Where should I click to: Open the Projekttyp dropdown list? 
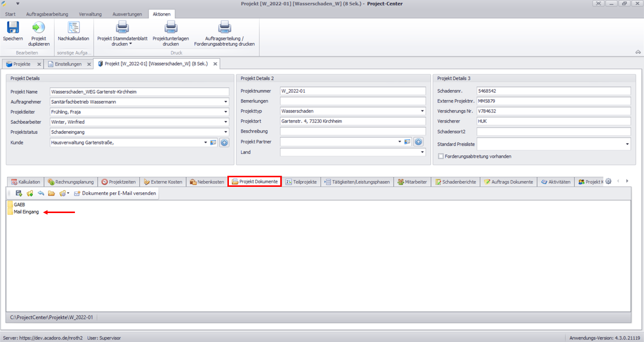(x=421, y=111)
